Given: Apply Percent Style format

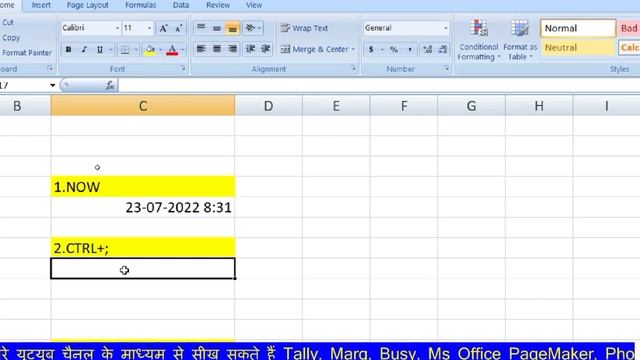Looking at the screenshot, I should (394, 49).
